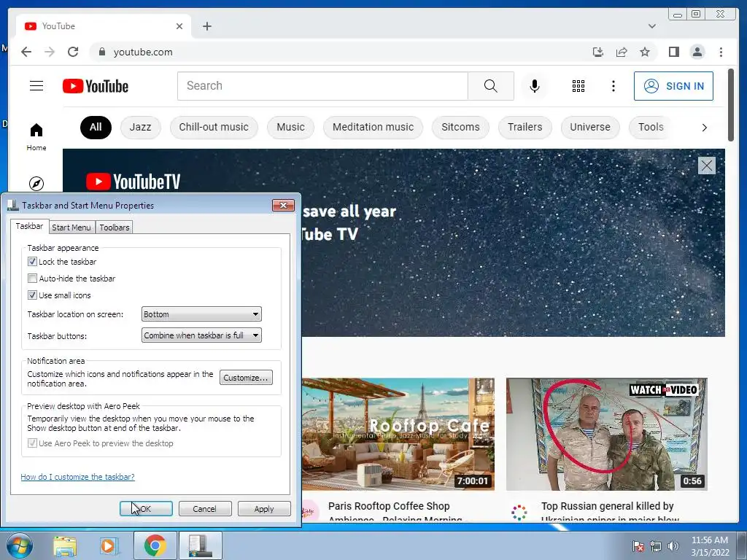Select the Taskbar tab

click(x=29, y=226)
